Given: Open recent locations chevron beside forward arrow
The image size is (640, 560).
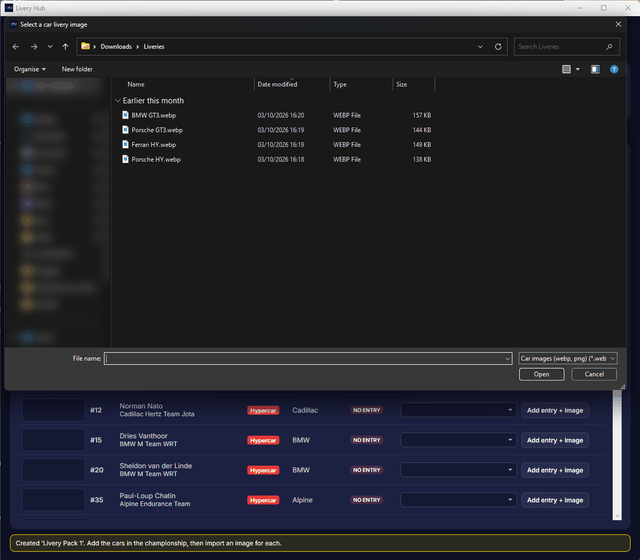Looking at the screenshot, I should click(50, 47).
